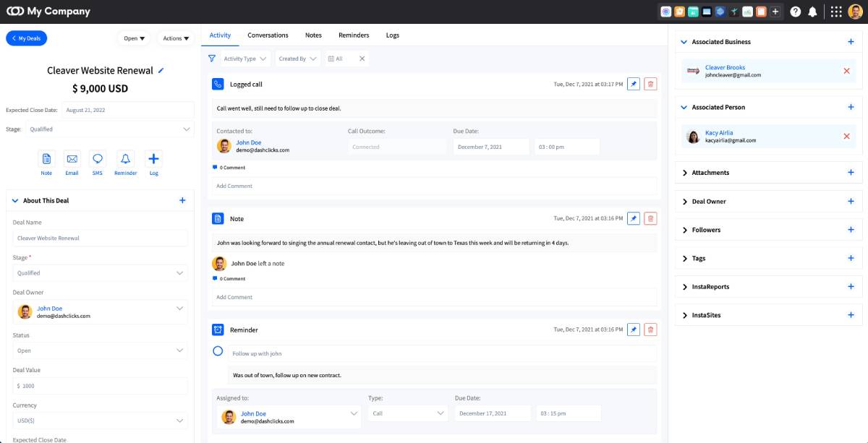Screen dimensions: 868x443
Task: Click the plus app shortcut in header
Action: (775, 12)
